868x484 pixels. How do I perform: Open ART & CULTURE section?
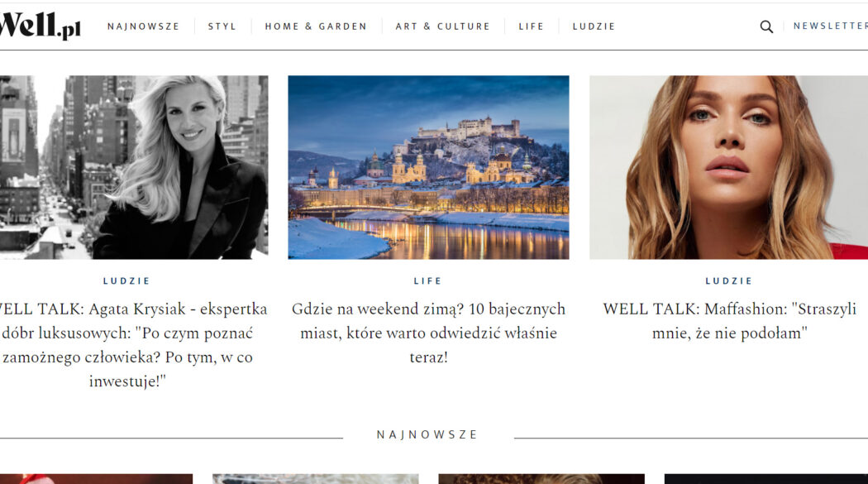(443, 26)
